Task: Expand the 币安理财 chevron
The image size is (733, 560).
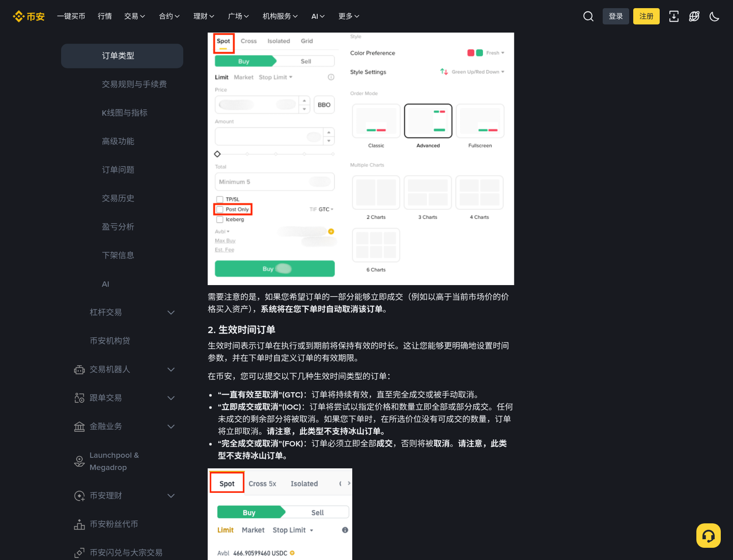Action: (171, 496)
